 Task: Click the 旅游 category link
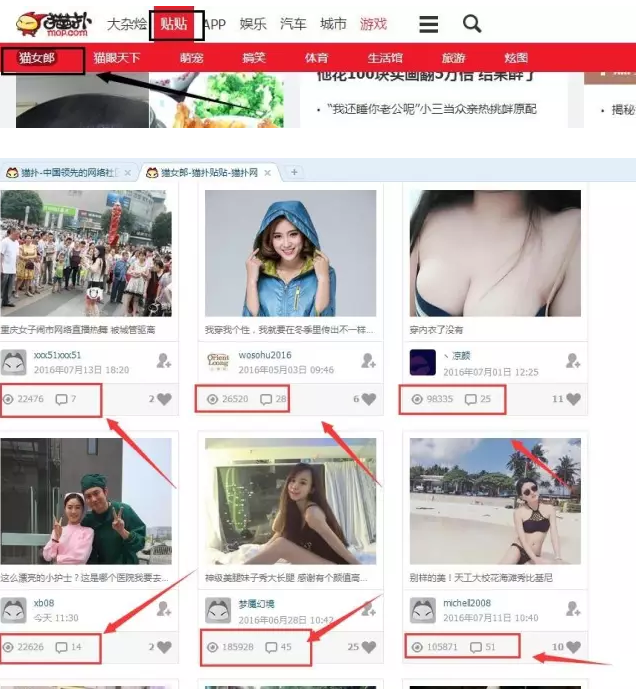(453, 58)
